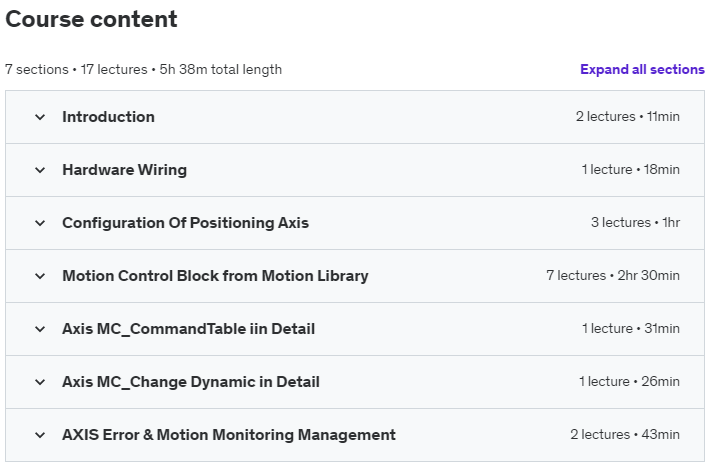Viewport: 705px width, 462px height.
Task: Open Axis MC_CommandTable iin Detail title
Action: (188, 329)
